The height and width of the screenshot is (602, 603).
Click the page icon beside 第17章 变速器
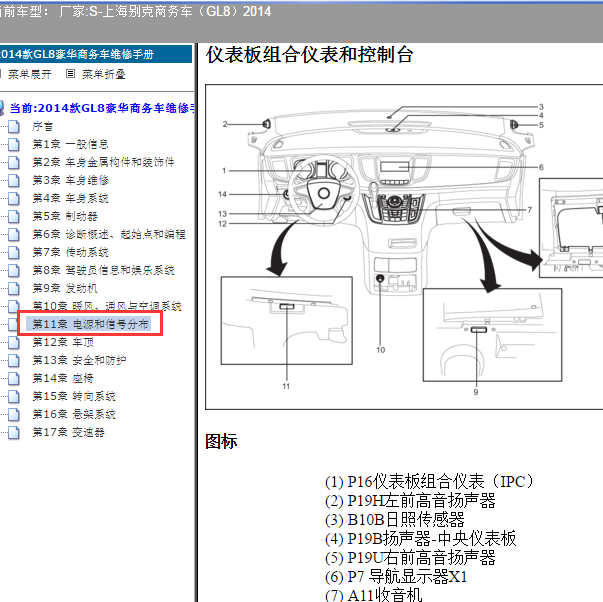pos(14,432)
